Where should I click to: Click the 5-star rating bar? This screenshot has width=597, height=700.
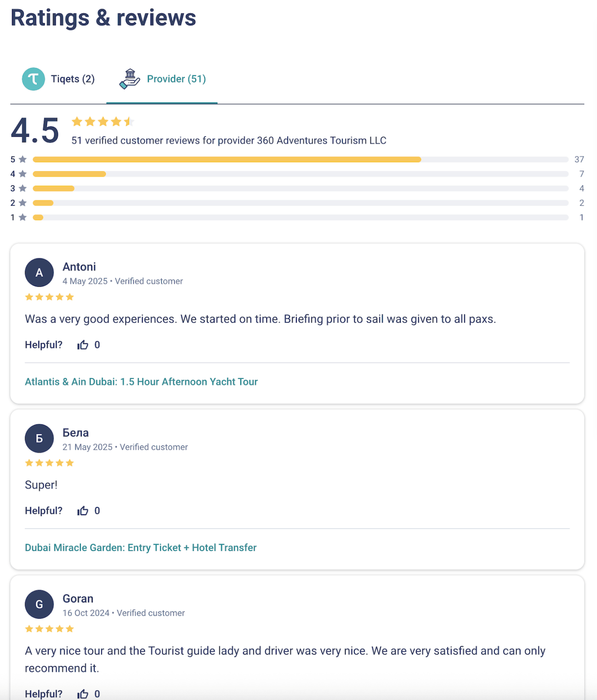click(x=300, y=159)
